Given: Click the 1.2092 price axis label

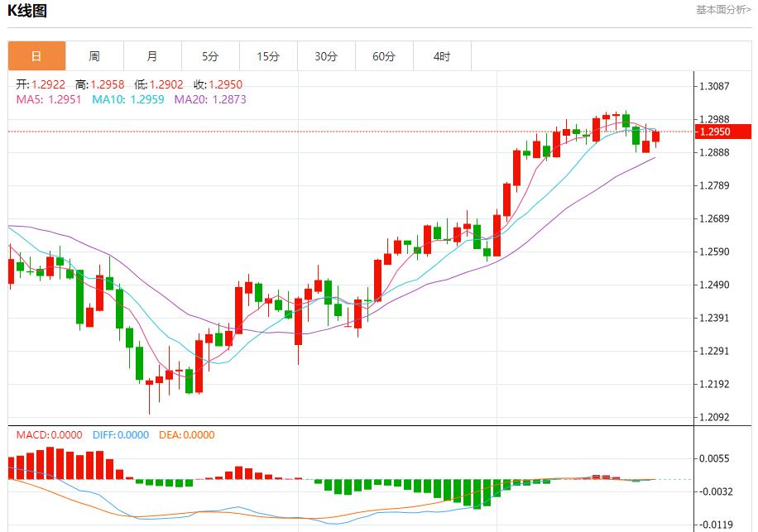Looking at the screenshot, I should point(714,417).
